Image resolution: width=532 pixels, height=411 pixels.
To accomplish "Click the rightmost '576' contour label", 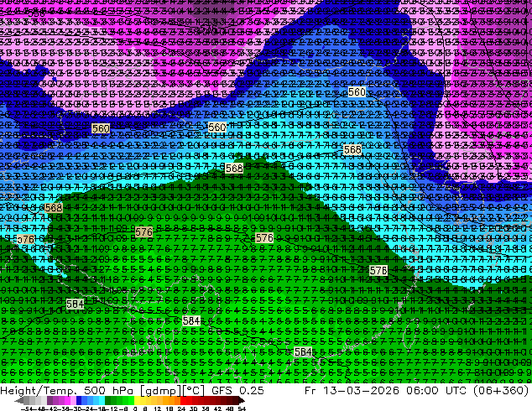I will click(x=378, y=270).
